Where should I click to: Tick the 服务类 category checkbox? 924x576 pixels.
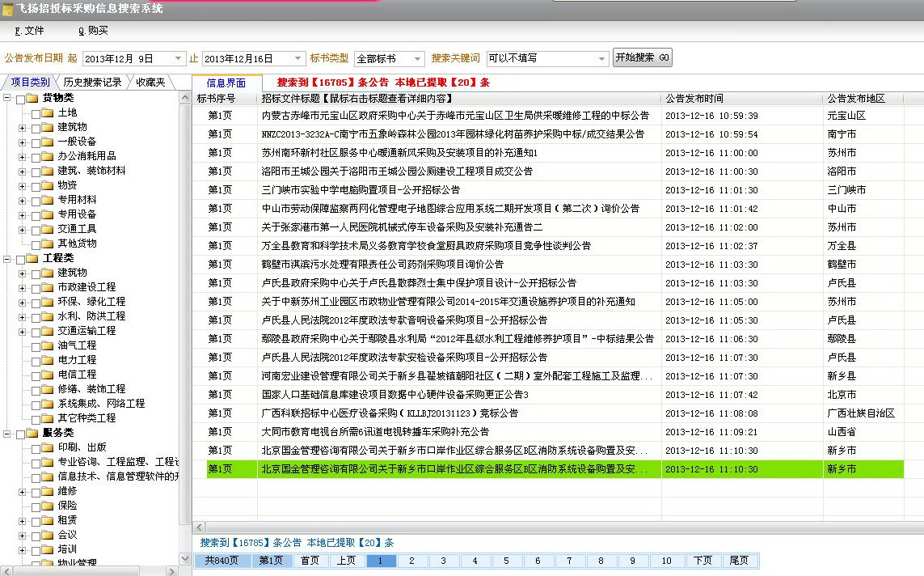21,434
